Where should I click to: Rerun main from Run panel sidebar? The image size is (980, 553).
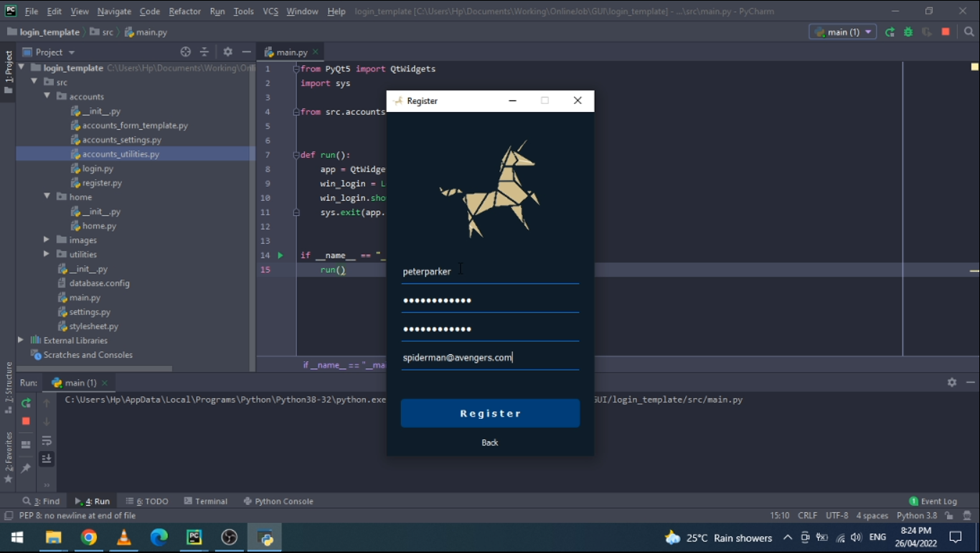(26, 403)
